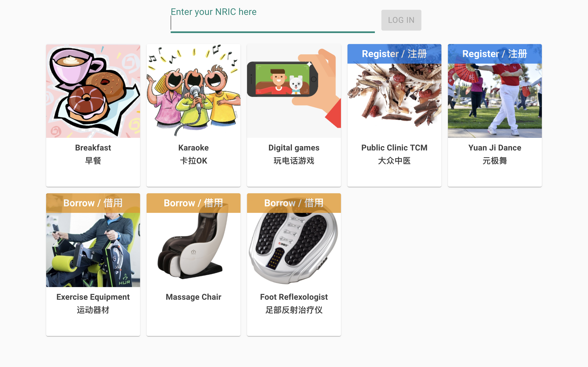Click the Massage Chair picture
This screenshot has width=588, height=367.
coord(193,250)
